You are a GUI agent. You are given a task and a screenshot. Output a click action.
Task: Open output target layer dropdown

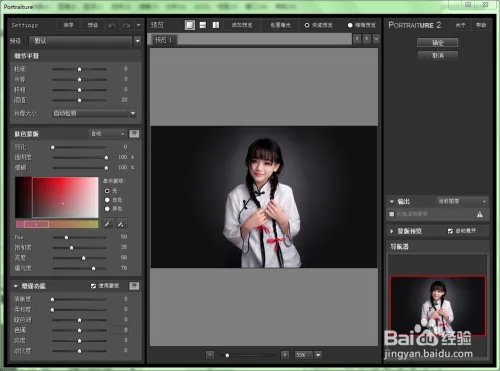point(462,201)
